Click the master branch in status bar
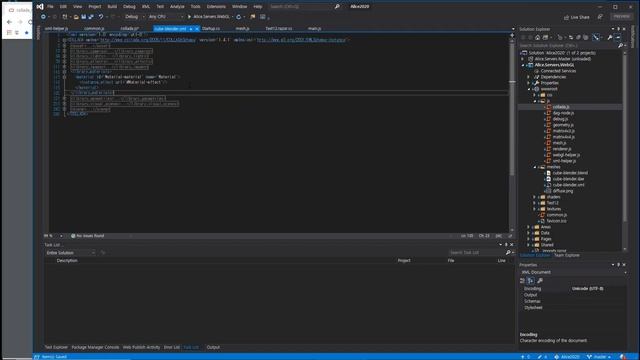 [x=599, y=357]
